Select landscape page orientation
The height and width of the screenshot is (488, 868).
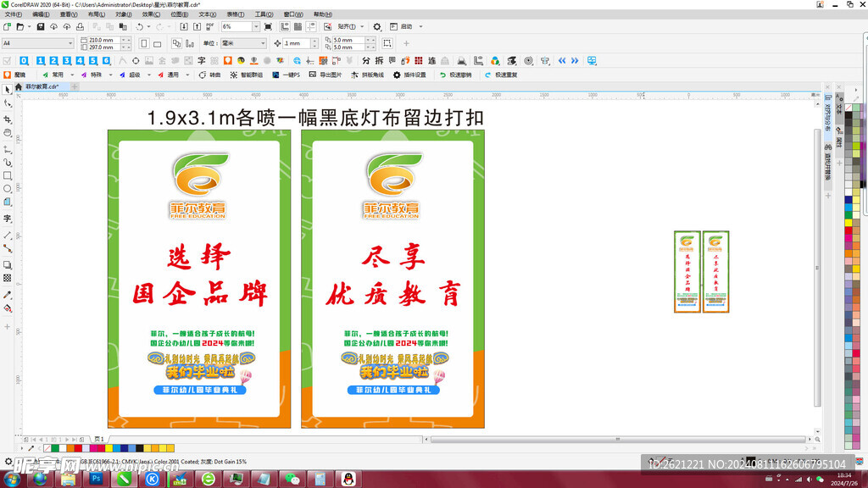157,43
